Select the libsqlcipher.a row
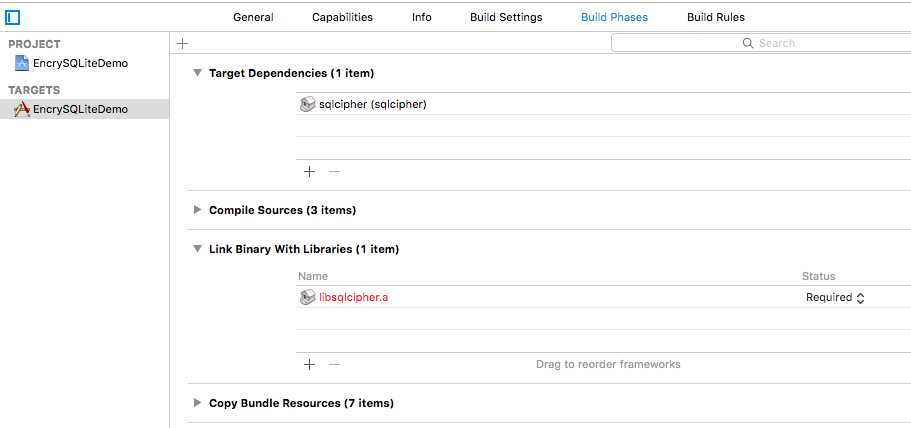 603,297
